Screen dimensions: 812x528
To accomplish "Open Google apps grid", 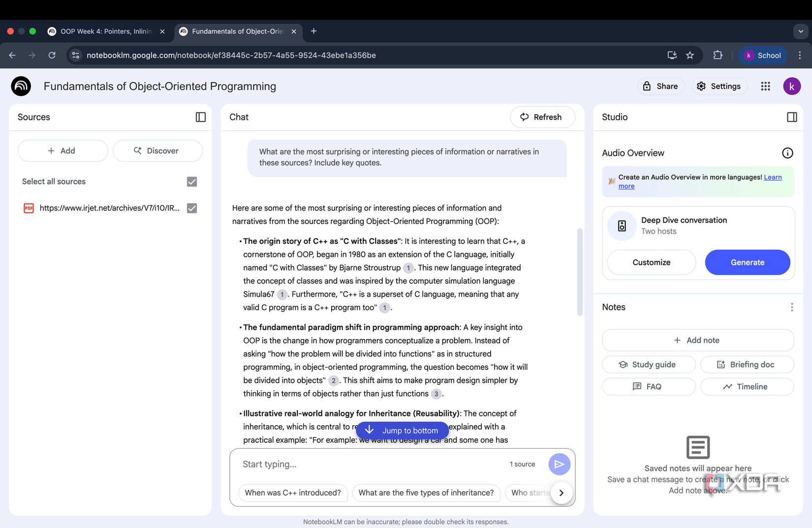I will pyautogui.click(x=765, y=86).
